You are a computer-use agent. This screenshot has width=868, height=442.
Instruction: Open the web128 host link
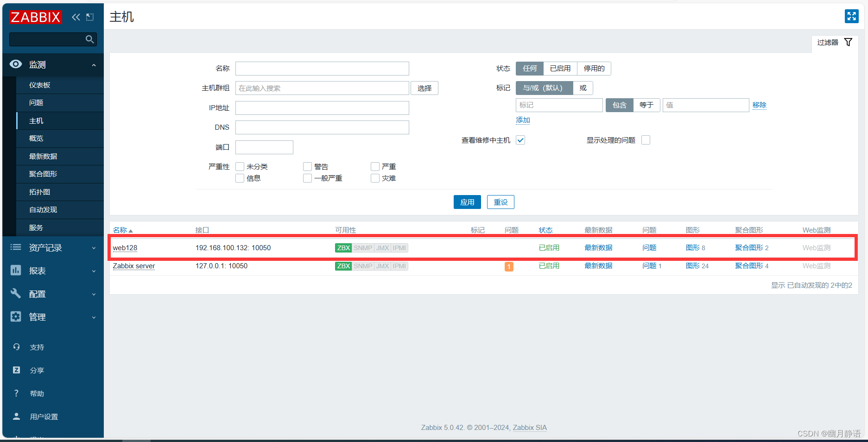pos(125,248)
